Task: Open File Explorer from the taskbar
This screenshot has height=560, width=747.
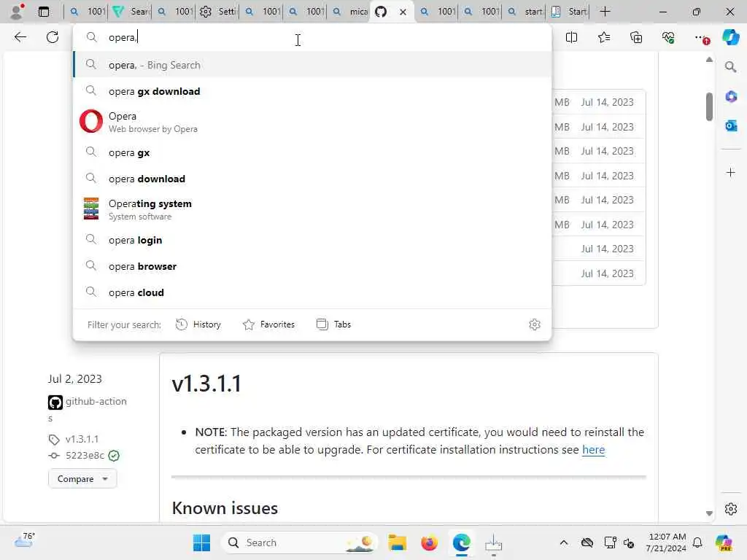Action: (397, 542)
